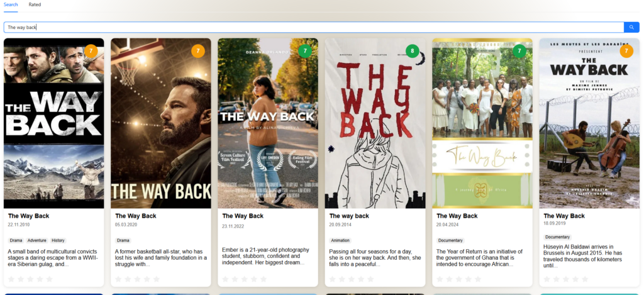Give the 05.03.2020 movie one star
This screenshot has height=295, width=644.
click(x=118, y=279)
